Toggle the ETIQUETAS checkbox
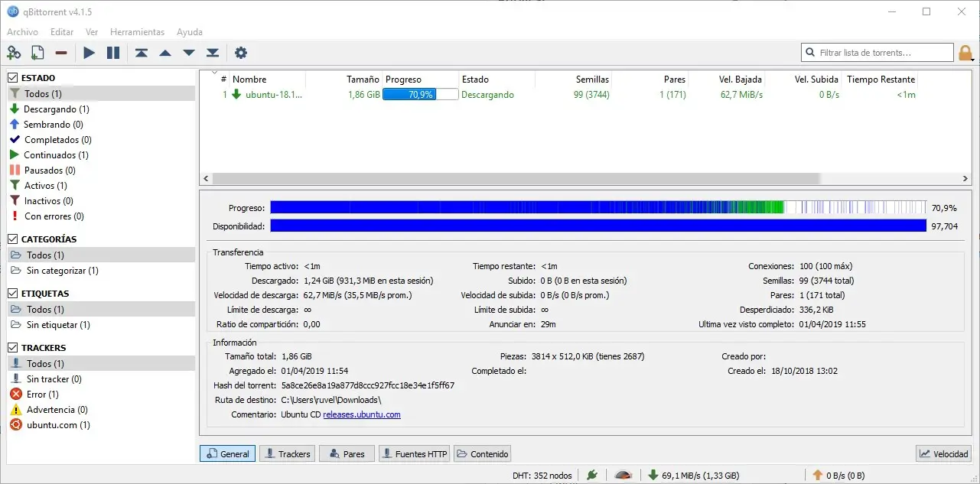This screenshot has height=484, width=980. click(13, 294)
